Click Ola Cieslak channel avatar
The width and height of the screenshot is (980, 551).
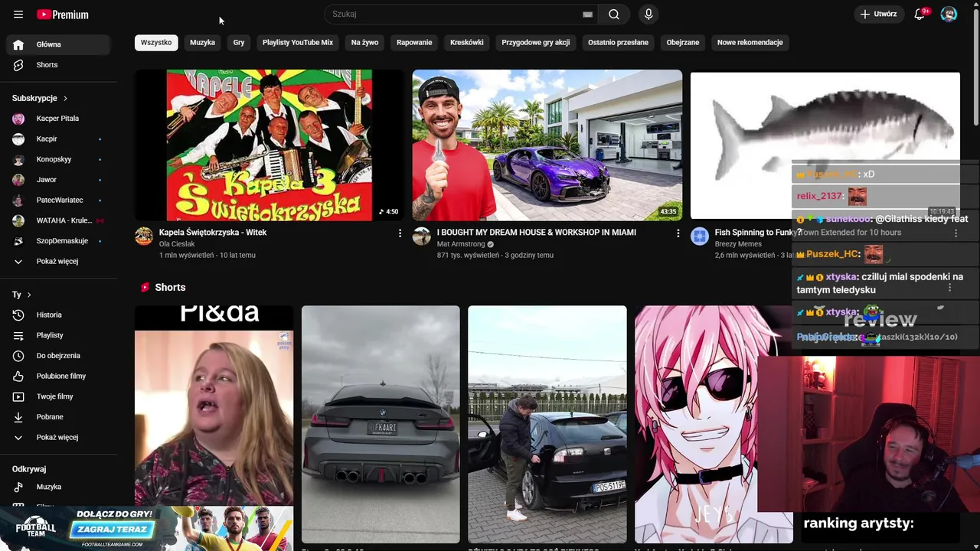[144, 236]
